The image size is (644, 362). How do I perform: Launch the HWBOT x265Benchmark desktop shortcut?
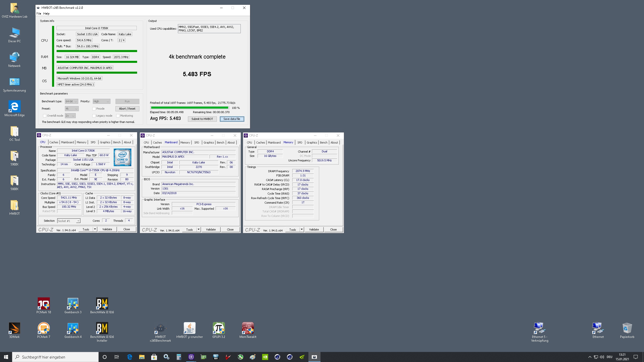click(160, 332)
